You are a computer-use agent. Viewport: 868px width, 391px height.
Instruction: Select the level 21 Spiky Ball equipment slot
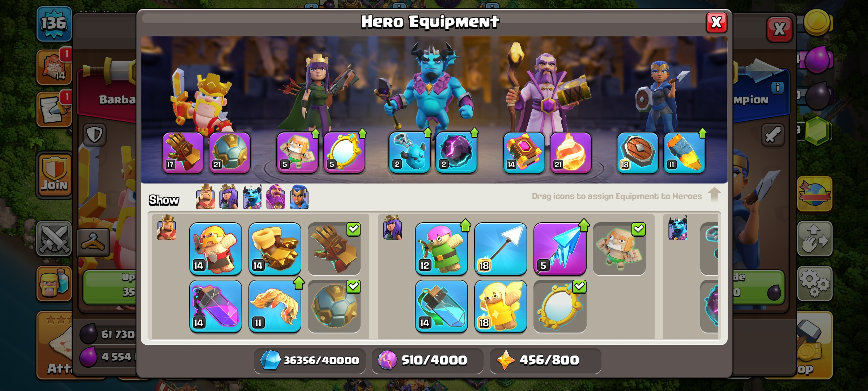point(230,152)
